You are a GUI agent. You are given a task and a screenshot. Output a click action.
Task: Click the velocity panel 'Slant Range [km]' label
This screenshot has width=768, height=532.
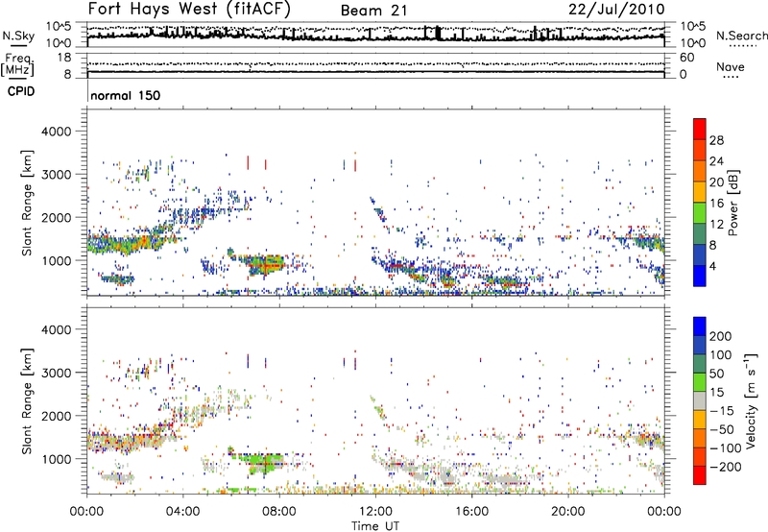27,401
